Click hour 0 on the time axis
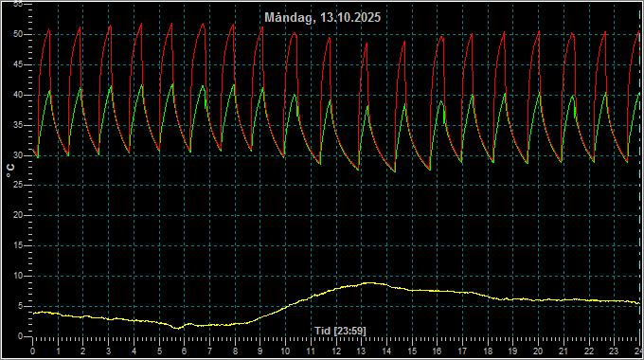This screenshot has width=644, height=360. coord(33,351)
